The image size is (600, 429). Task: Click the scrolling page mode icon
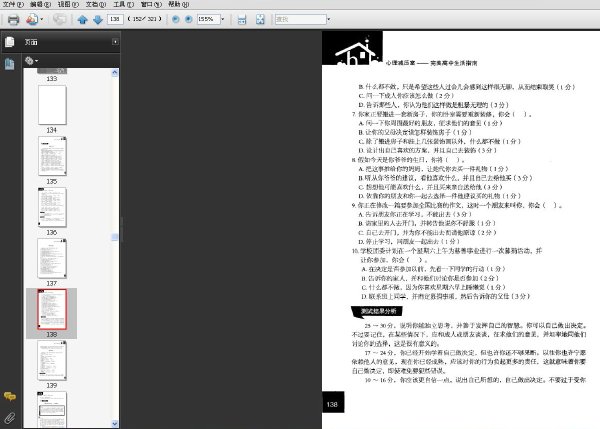coord(242,20)
